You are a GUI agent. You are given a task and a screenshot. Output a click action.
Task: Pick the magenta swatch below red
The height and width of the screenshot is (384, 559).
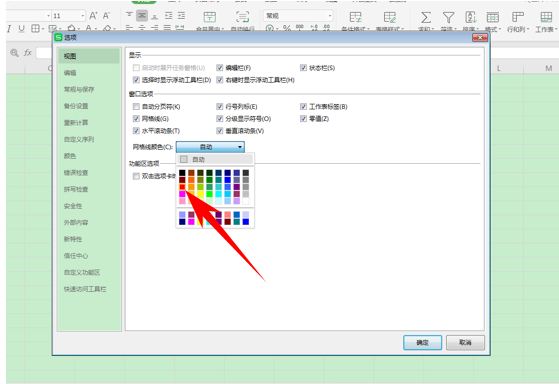pyautogui.click(x=182, y=194)
